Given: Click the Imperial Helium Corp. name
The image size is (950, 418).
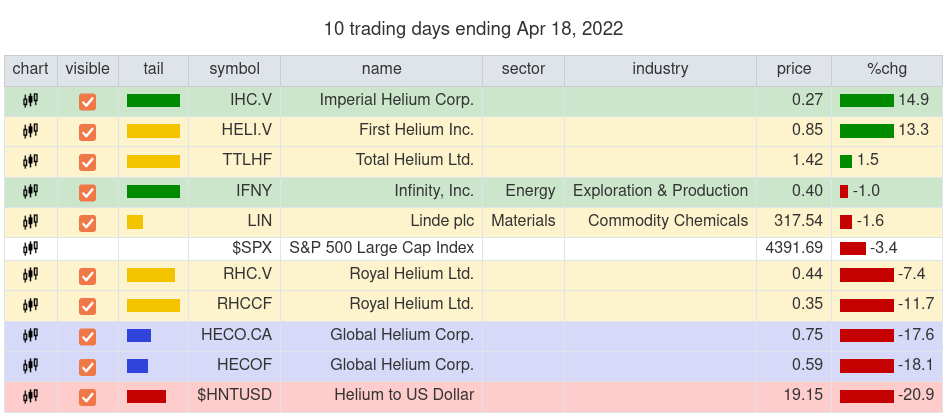Looking at the screenshot, I should click(396, 100).
